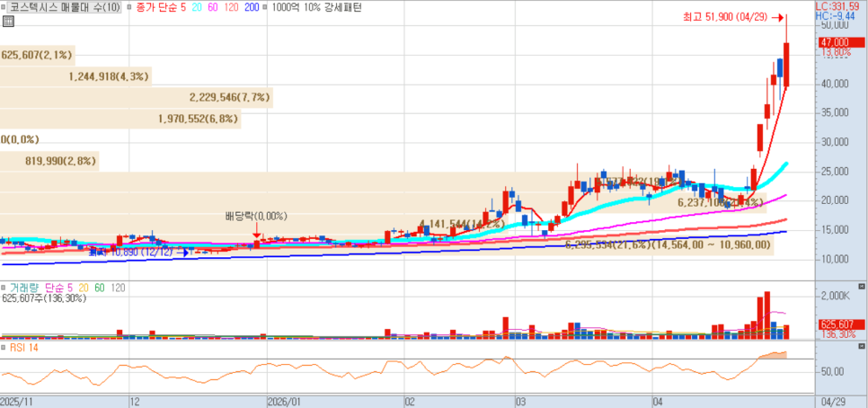
Task: Click the 10,000 price axis label
Action: pyautogui.click(x=836, y=259)
